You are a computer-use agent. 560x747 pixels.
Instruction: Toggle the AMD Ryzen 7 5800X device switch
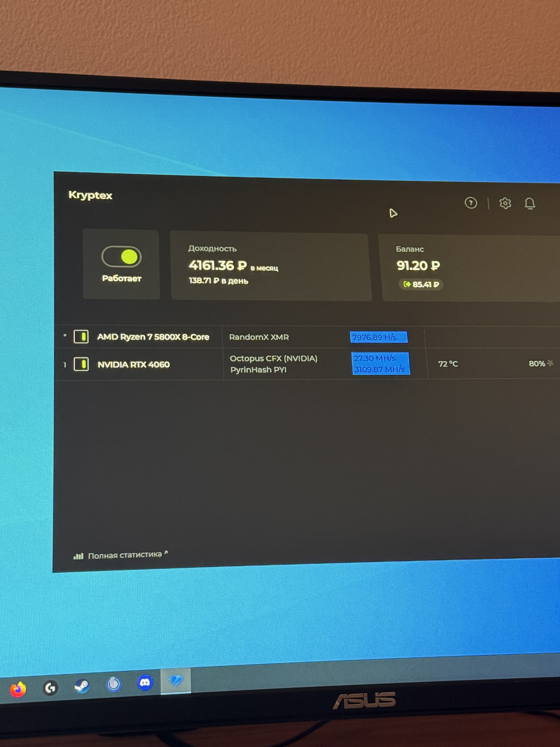pos(81,337)
